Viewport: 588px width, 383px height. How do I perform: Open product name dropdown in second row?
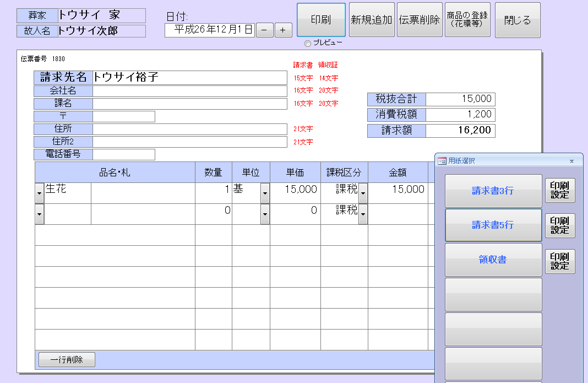tap(39, 214)
